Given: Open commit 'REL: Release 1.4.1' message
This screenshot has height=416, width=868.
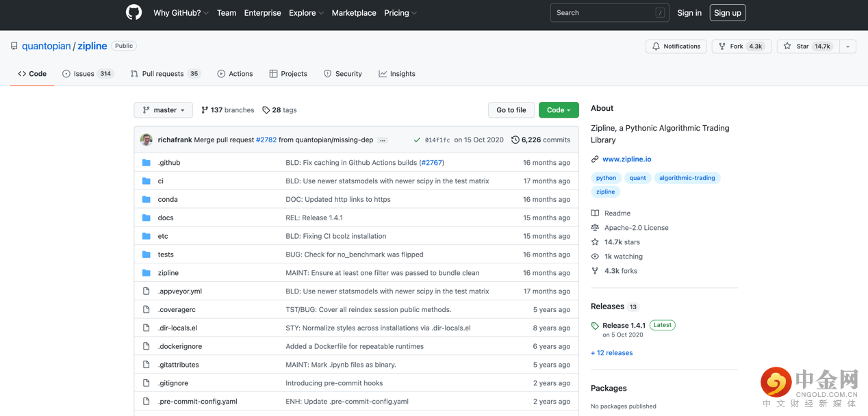Looking at the screenshot, I should pos(314,218).
